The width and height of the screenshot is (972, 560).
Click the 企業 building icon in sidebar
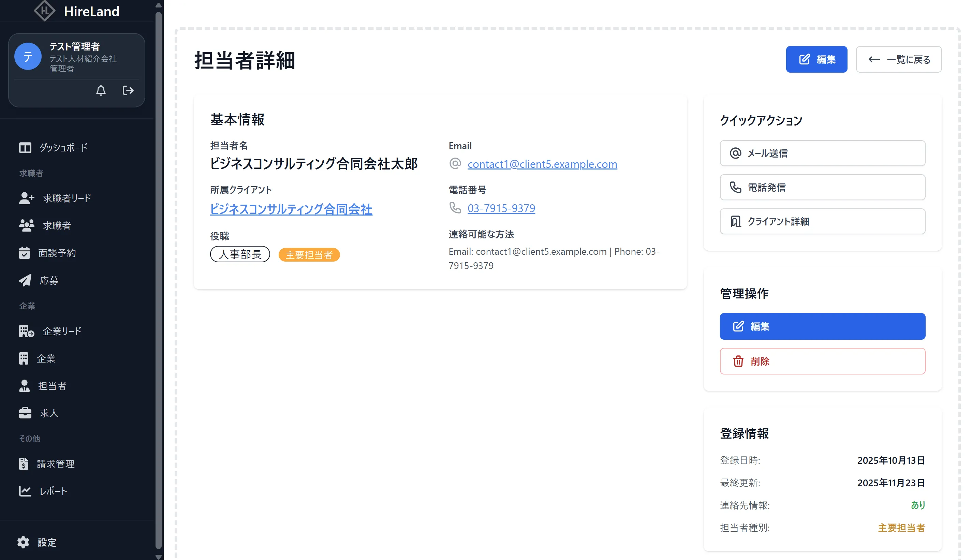[x=24, y=358]
